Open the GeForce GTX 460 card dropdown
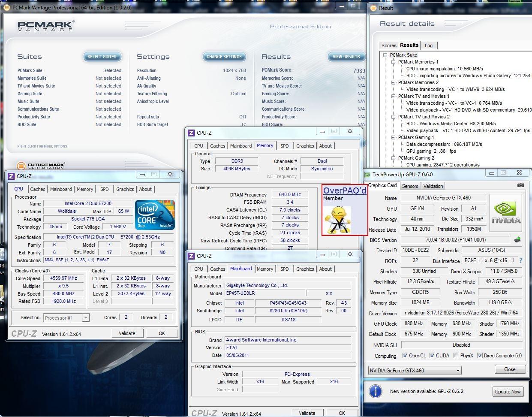This screenshot has width=532, height=417. pyautogui.click(x=415, y=370)
